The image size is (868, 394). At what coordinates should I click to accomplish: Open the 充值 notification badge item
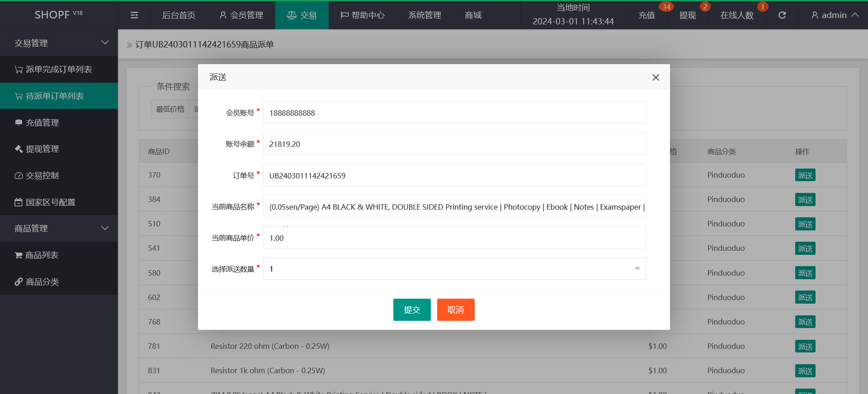(646, 15)
